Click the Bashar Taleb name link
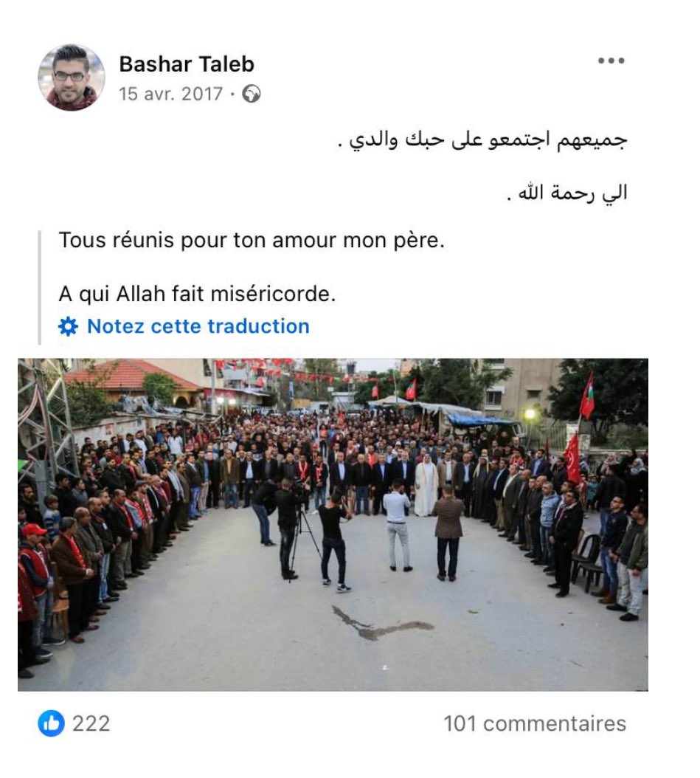 coord(187,64)
